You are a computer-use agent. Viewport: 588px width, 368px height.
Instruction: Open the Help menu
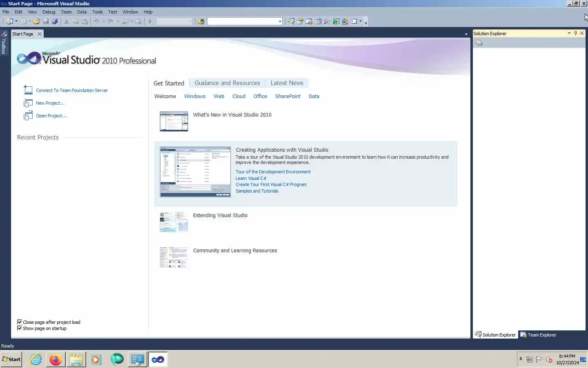[148, 12]
